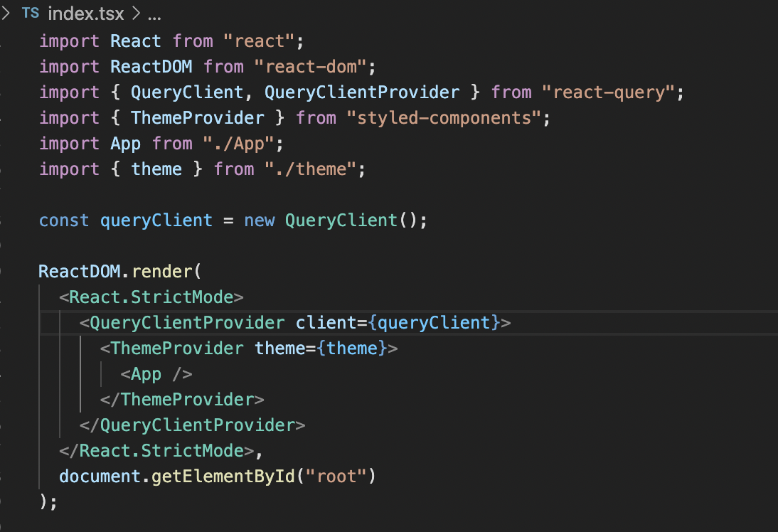
Task: Click the const keyword
Action: [x=64, y=220]
